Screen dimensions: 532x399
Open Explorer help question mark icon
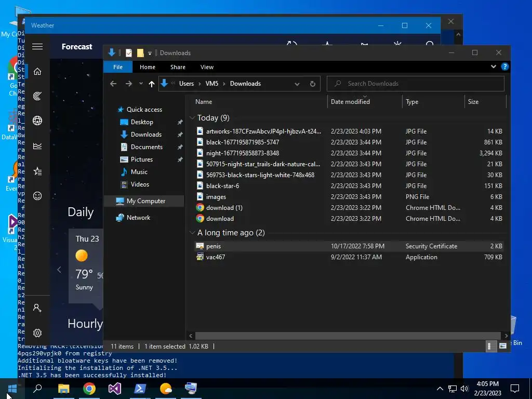[504, 66]
